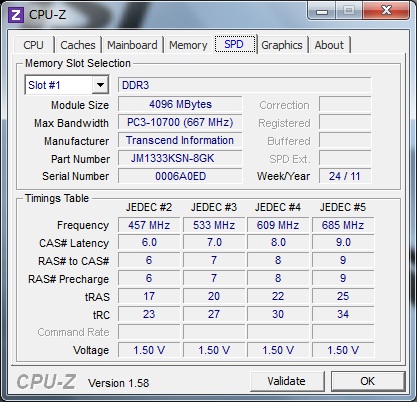Click the JEDEC #3 column header
417x402 pixels.
tap(214, 207)
